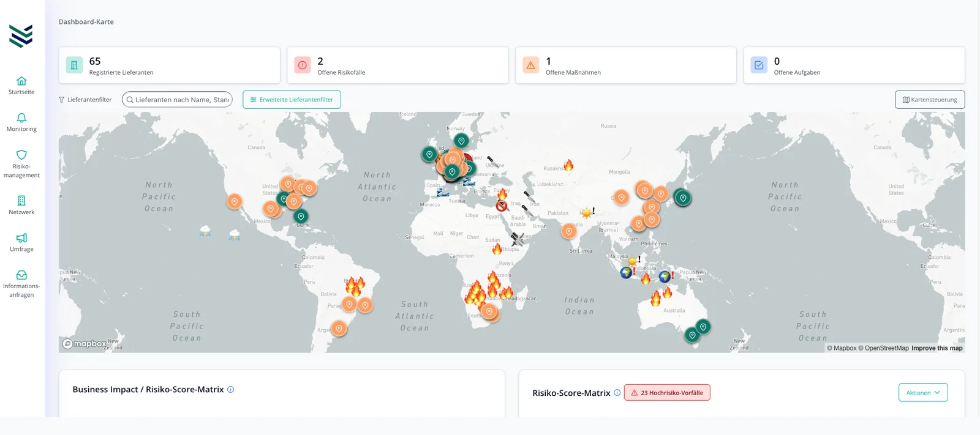Open the Netzwerk building icon
The height and width of the screenshot is (435, 980).
(21, 201)
